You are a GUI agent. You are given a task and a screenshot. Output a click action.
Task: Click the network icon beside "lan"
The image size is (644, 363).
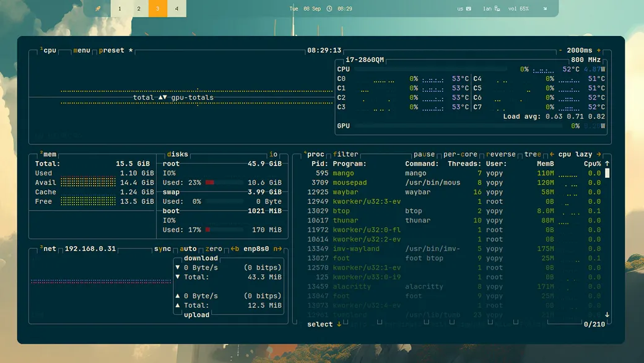pyautogui.click(x=497, y=9)
